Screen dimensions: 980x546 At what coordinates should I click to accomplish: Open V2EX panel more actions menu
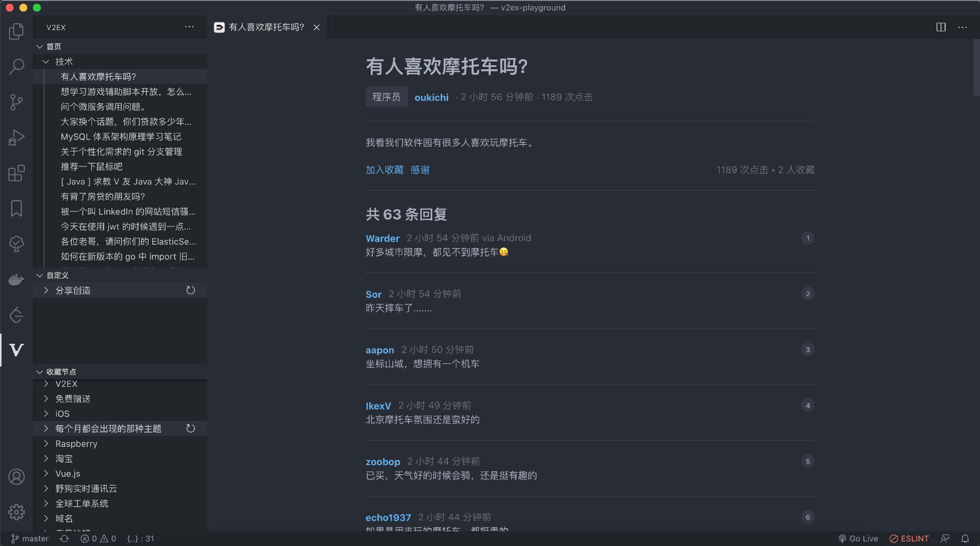coord(189,27)
